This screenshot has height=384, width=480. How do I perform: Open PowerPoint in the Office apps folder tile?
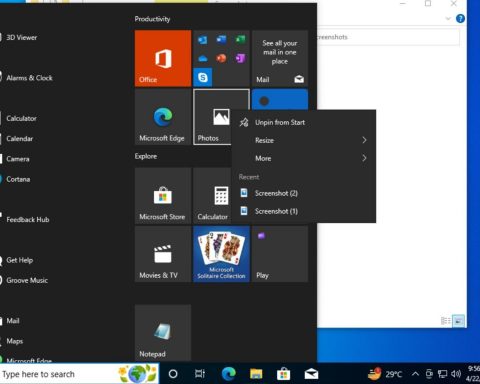click(221, 59)
